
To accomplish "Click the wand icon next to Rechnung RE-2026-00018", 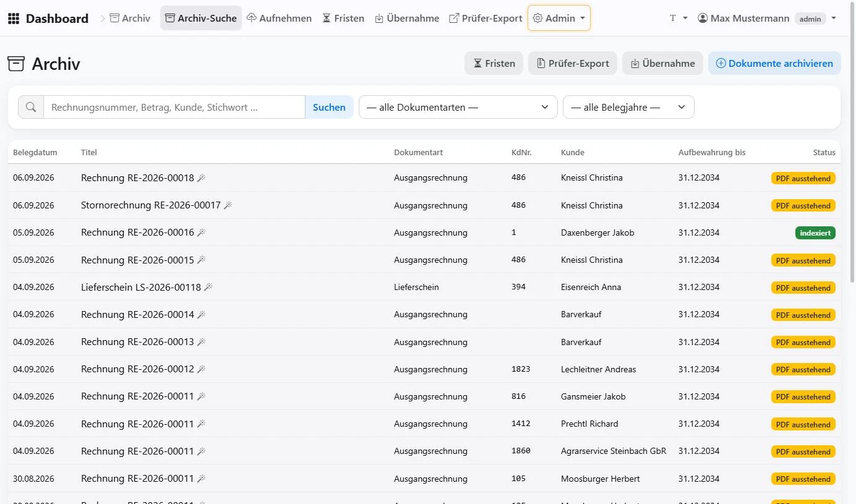I will [201, 178].
